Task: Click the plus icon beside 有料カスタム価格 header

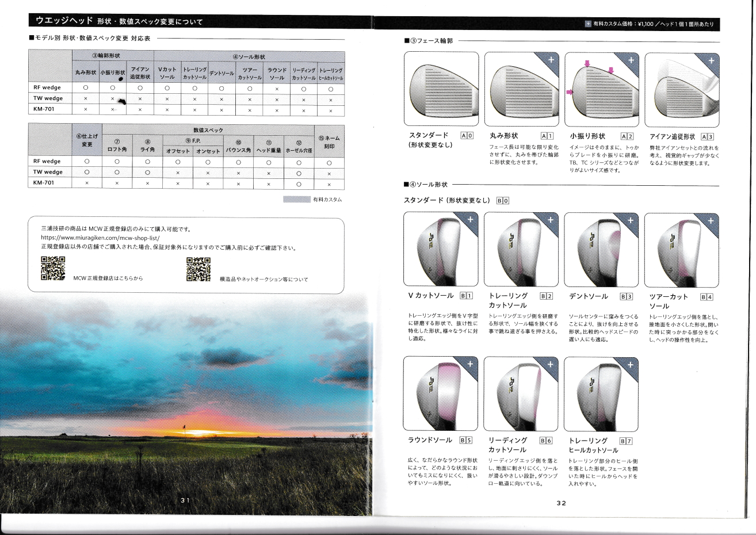Action: tap(587, 24)
